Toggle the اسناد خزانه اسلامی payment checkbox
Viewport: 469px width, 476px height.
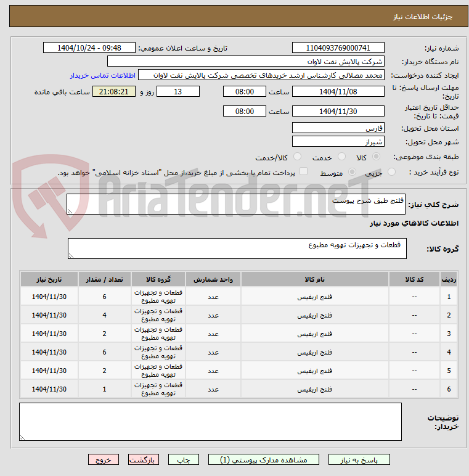[x=303, y=171]
